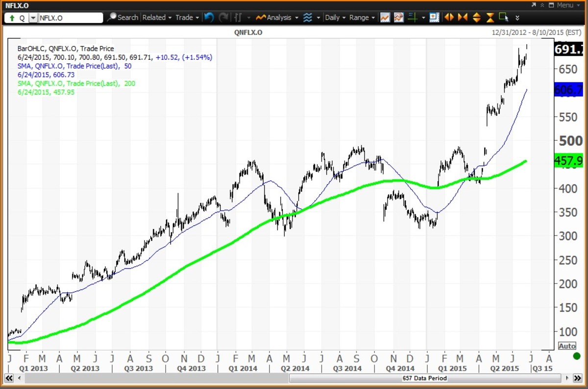Screen dimensions: 588x389
Task: Expand the crosshair tool dropdown arrow
Action: tap(423, 18)
